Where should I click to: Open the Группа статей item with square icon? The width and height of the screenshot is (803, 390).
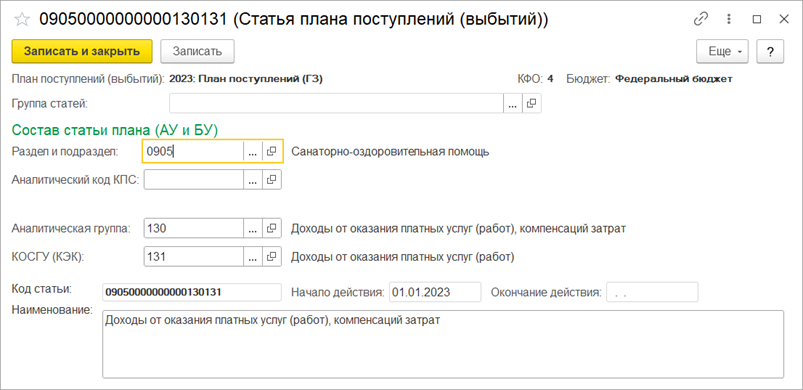pos(532,103)
